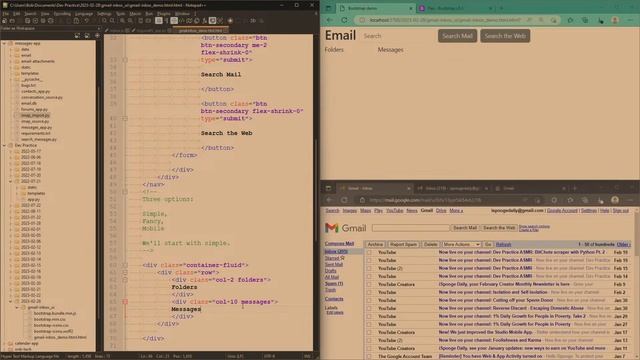Image resolution: width=640 pixels, height=360 pixels.
Task: Open Language menu in Notepad++
Action: coord(84,13)
